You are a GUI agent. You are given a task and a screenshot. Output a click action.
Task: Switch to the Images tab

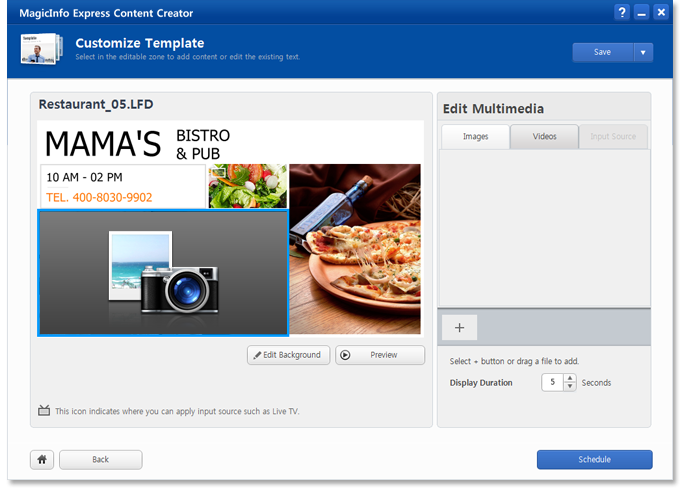pyautogui.click(x=476, y=137)
